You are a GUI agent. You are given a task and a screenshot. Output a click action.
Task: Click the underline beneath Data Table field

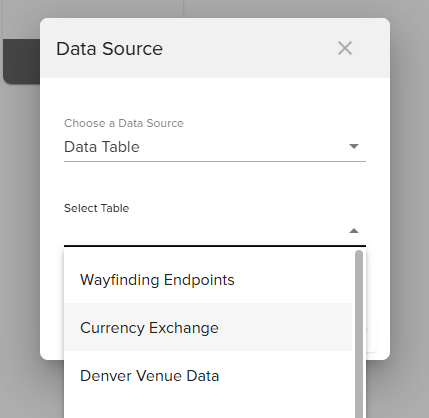(x=215, y=161)
